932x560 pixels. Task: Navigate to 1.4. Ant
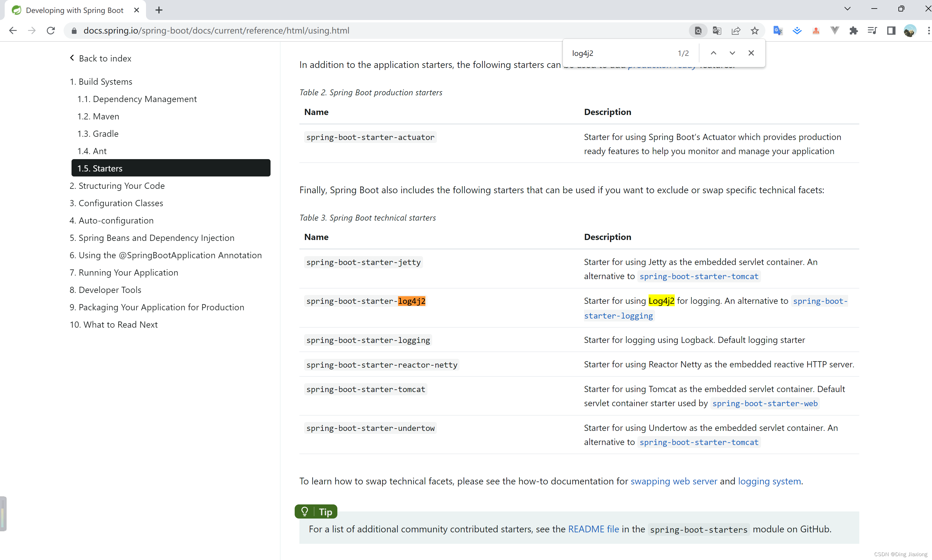point(92,151)
